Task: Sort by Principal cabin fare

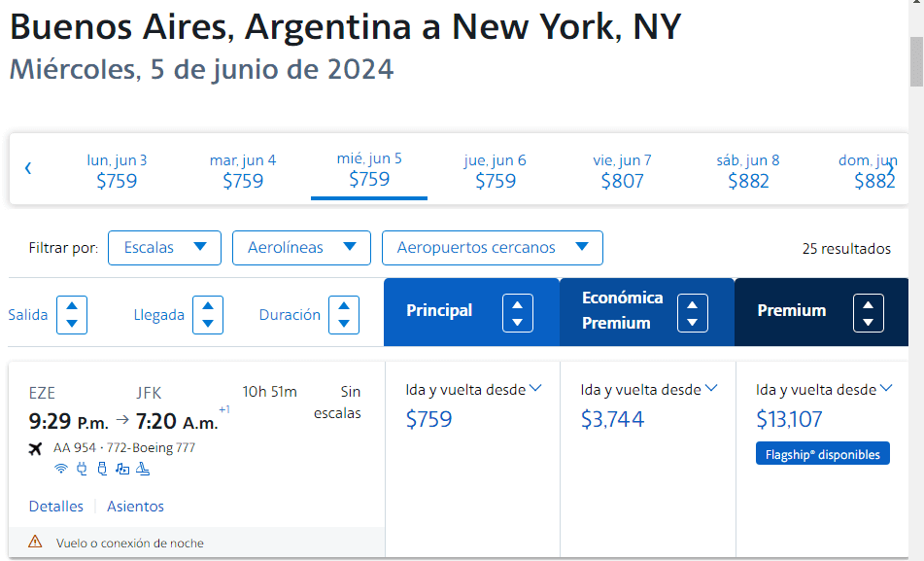Action: click(518, 313)
